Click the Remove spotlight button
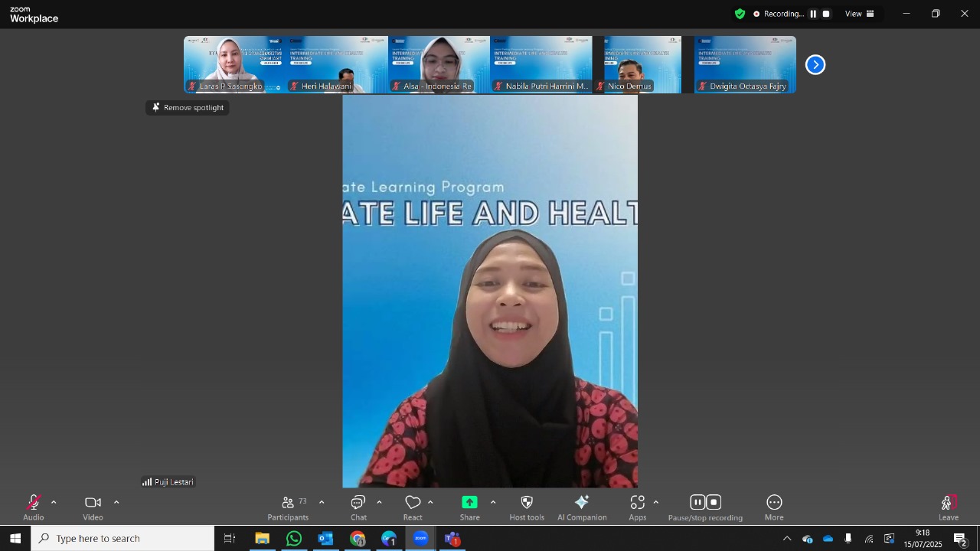This screenshot has height=551, width=980. [188, 108]
